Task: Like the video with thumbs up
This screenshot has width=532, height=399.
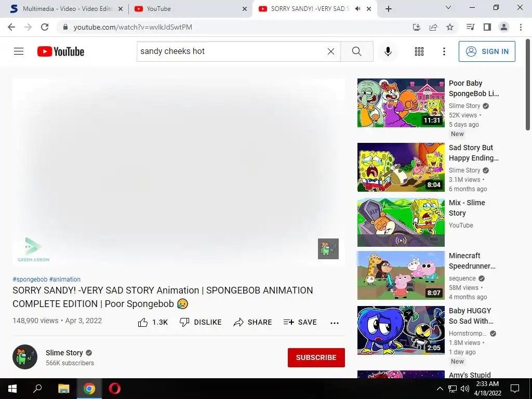Action: tap(153, 322)
